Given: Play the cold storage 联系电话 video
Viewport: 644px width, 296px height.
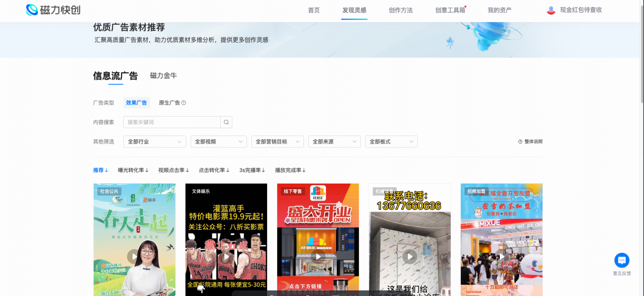Looking at the screenshot, I should (x=410, y=257).
